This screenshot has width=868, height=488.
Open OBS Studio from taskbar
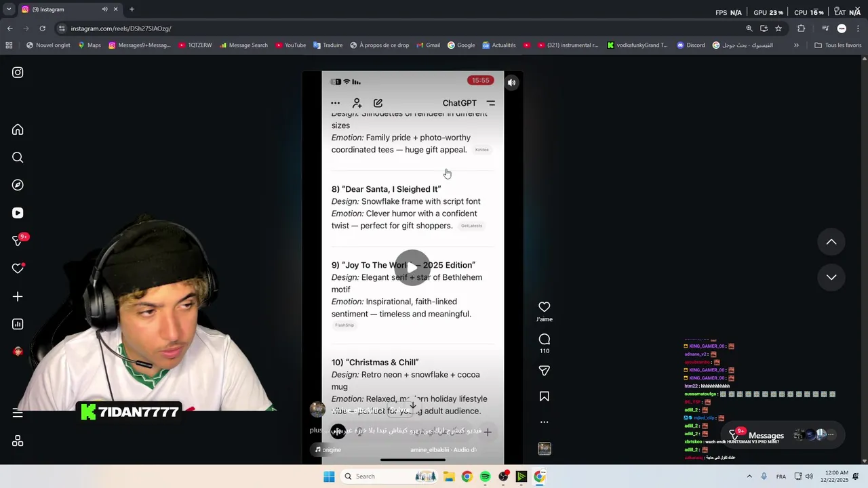(503, 476)
